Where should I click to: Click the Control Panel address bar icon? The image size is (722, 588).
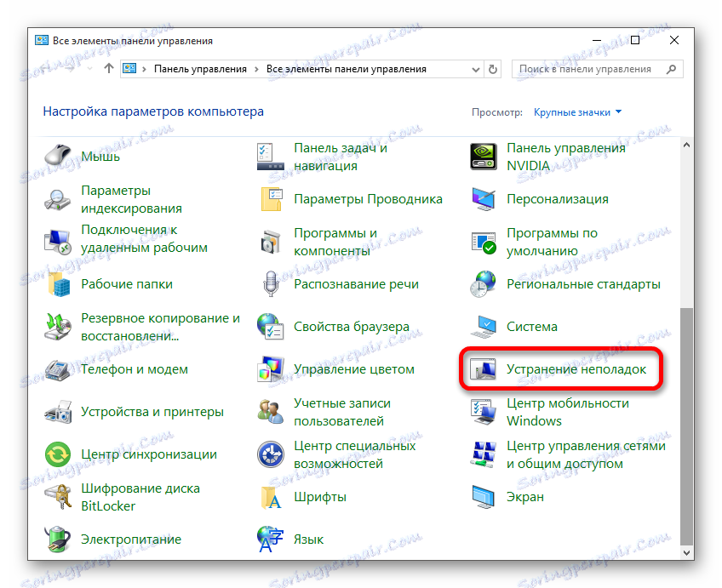click(129, 69)
